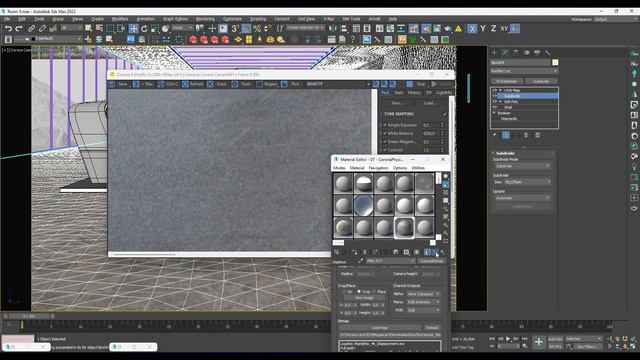Screen dimensions: 640x360
Task: Restrict to XY plane button
Action: point(504,29)
